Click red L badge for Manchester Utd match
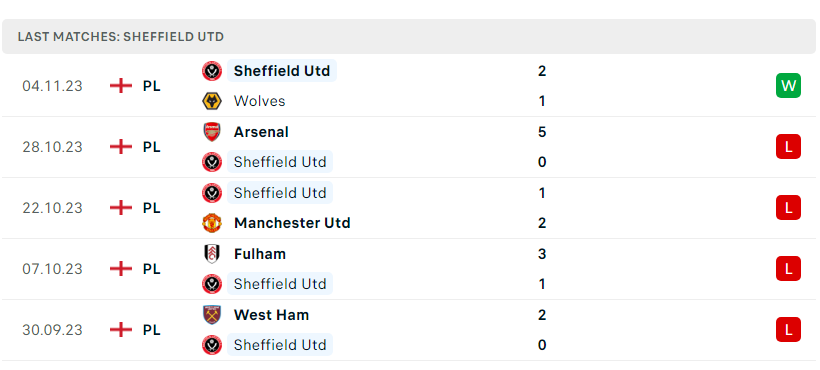The width and height of the screenshot is (820, 370). pos(788,208)
